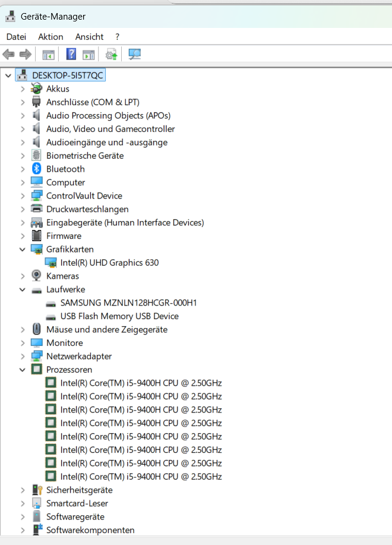
Task: Select USB Flash Memory USB Device
Action: 119,316
